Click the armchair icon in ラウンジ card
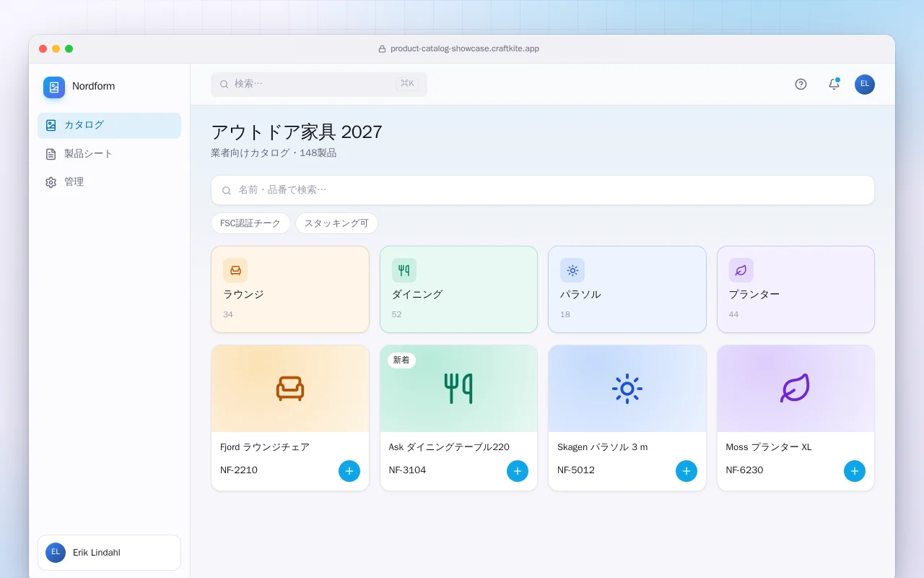Viewport: 924px width, 578px height. click(x=235, y=270)
